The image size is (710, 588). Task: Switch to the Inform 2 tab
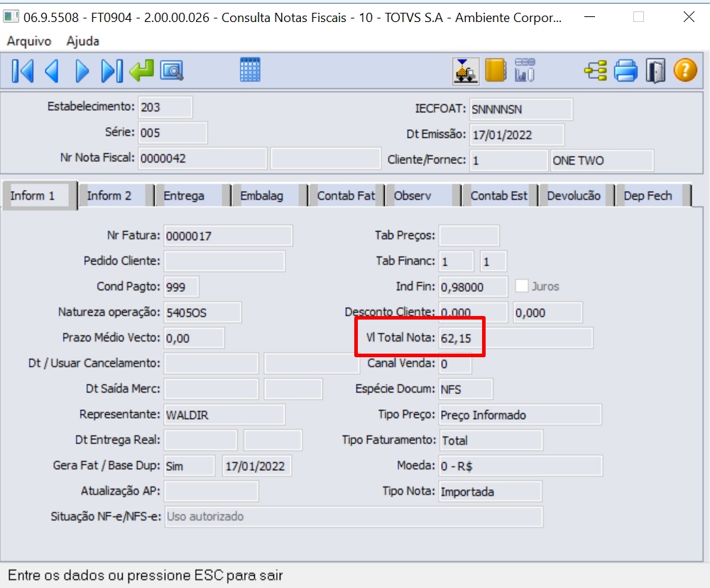[116, 196]
